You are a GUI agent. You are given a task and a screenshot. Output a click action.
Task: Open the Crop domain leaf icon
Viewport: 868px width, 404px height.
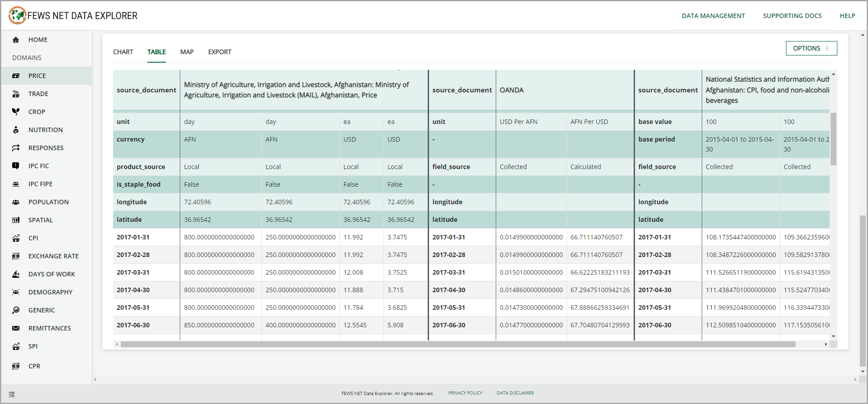(16, 112)
